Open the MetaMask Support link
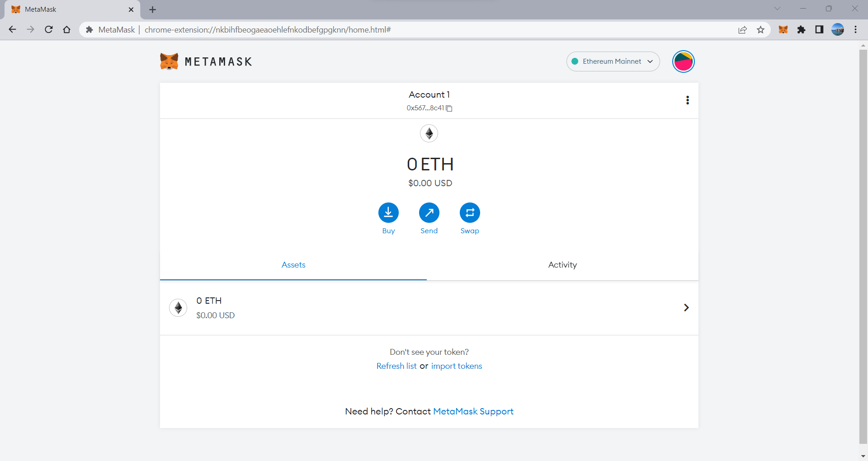 click(x=473, y=412)
